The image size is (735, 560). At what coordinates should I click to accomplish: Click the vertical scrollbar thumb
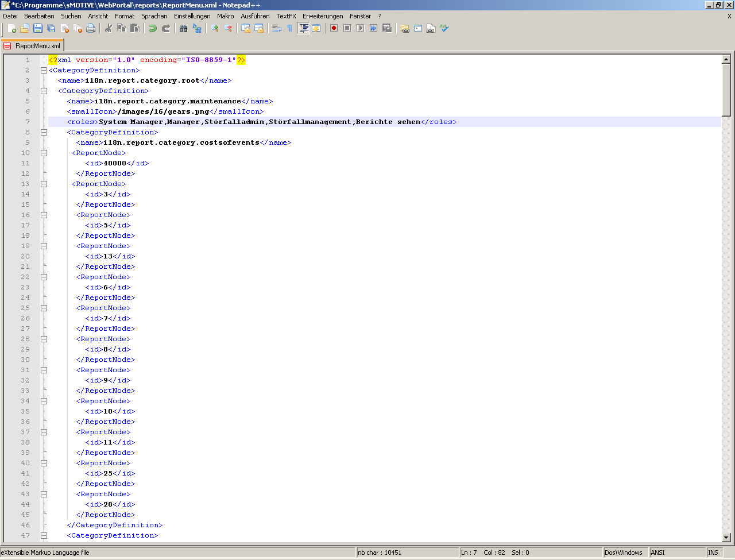(726, 90)
